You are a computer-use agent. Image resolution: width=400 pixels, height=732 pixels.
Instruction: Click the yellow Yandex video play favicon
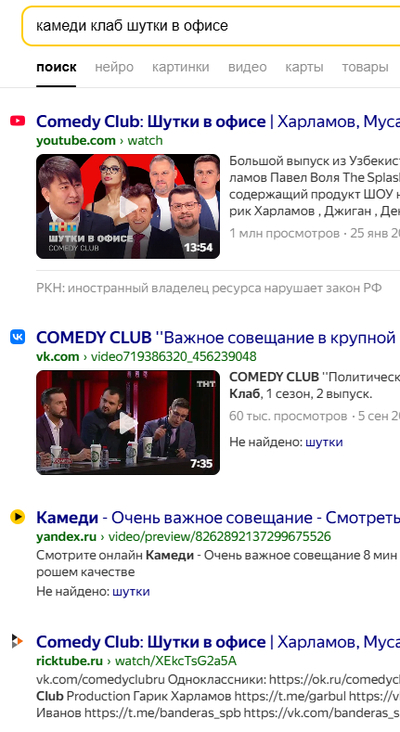coord(18,517)
